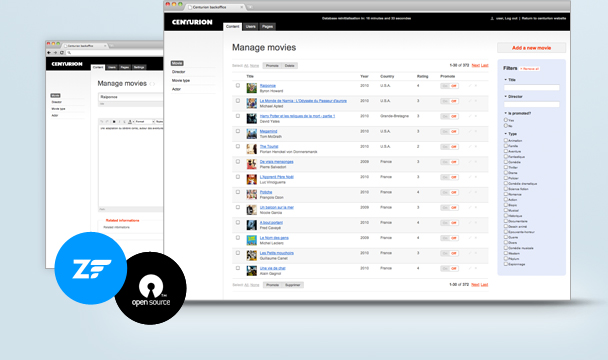Click the browser reload icon in rear window

62,52
